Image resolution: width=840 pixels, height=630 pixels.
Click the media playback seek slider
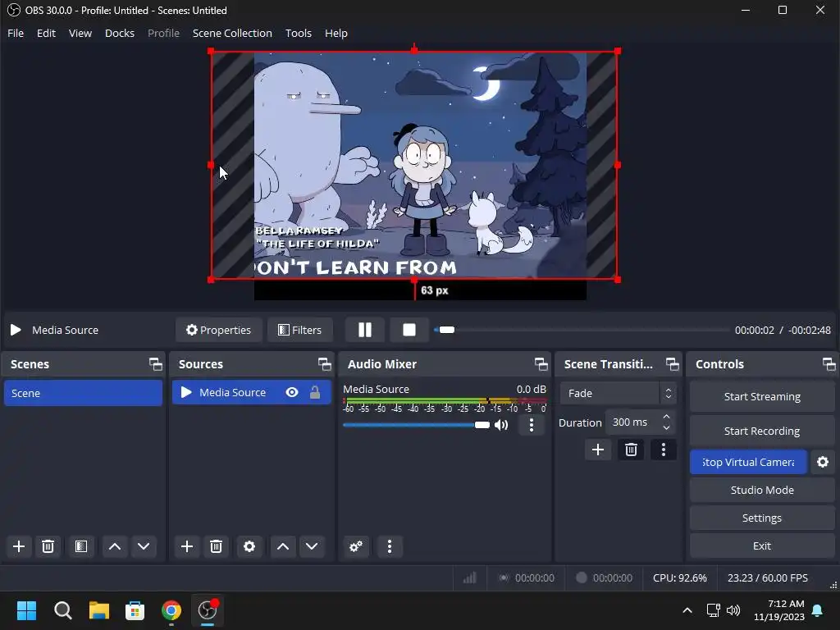click(582, 330)
